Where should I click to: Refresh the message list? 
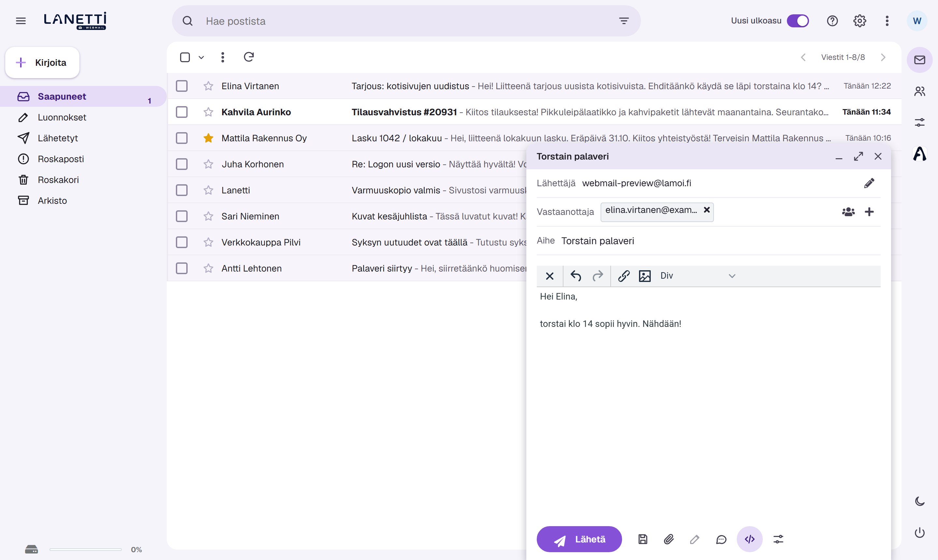pos(249,57)
